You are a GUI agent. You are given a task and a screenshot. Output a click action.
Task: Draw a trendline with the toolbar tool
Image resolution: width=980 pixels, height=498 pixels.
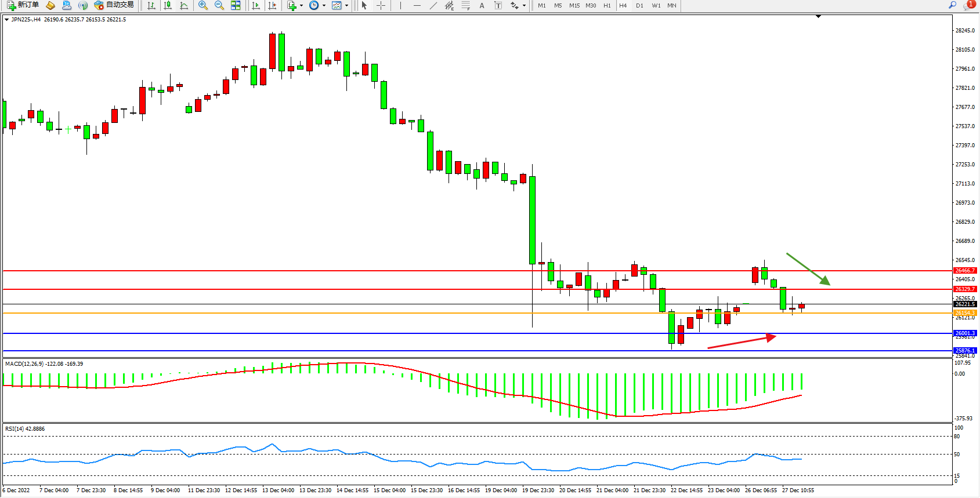click(433, 5)
